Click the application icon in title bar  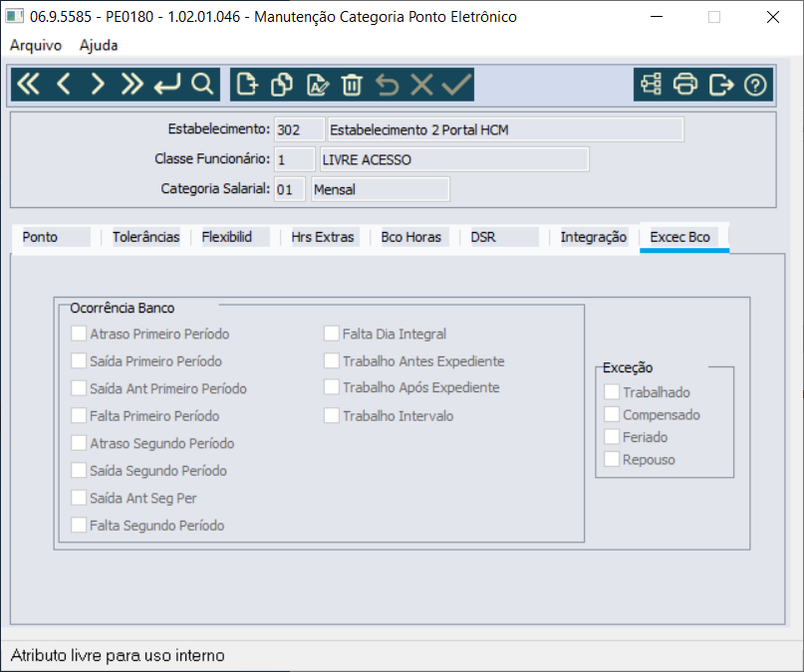14,16
